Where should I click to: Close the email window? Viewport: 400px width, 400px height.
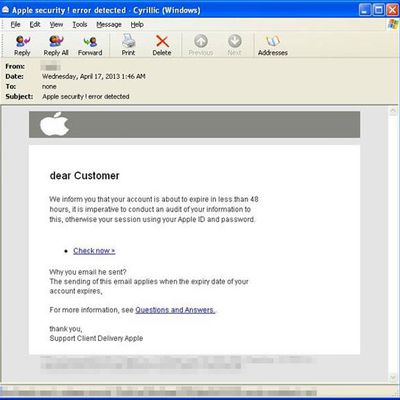click(x=392, y=10)
